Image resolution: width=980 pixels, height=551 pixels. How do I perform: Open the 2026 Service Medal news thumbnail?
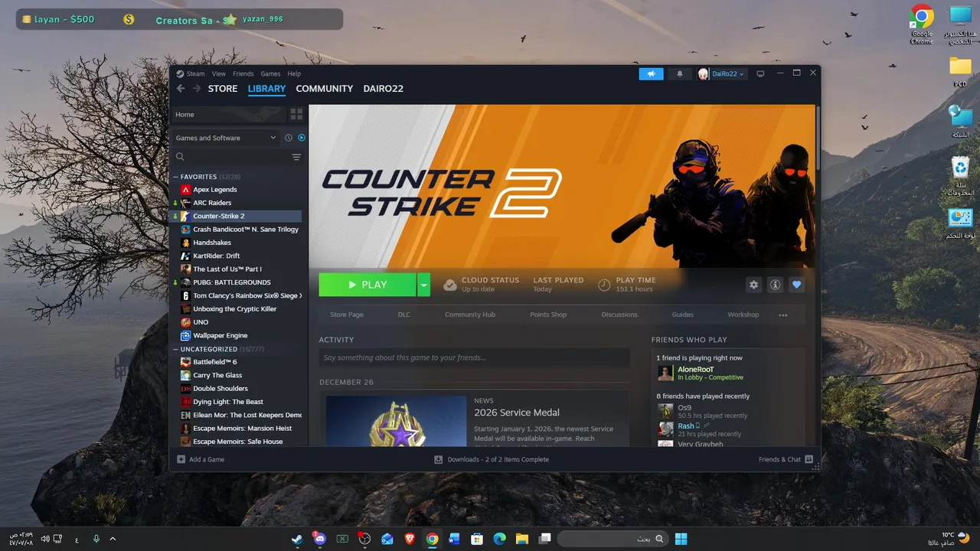[396, 421]
